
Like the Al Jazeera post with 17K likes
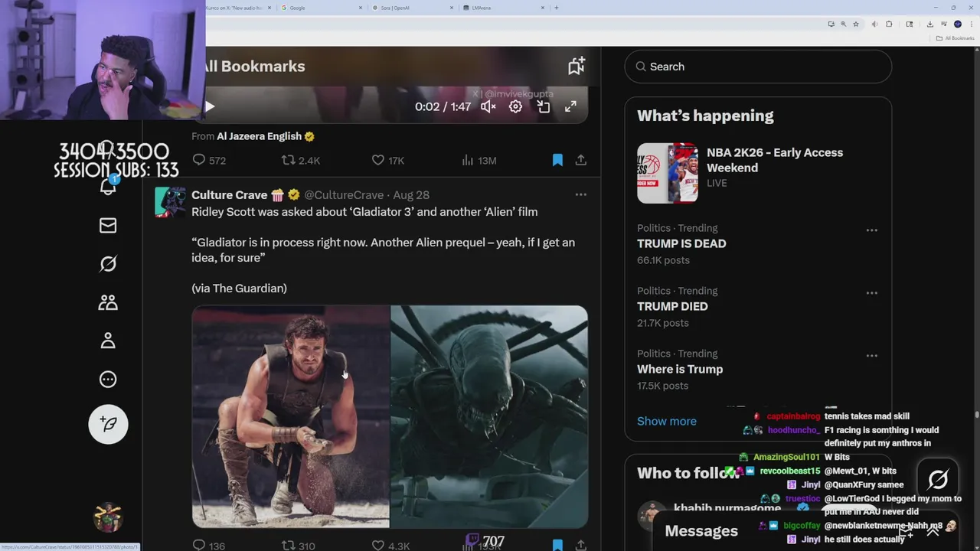(387, 160)
